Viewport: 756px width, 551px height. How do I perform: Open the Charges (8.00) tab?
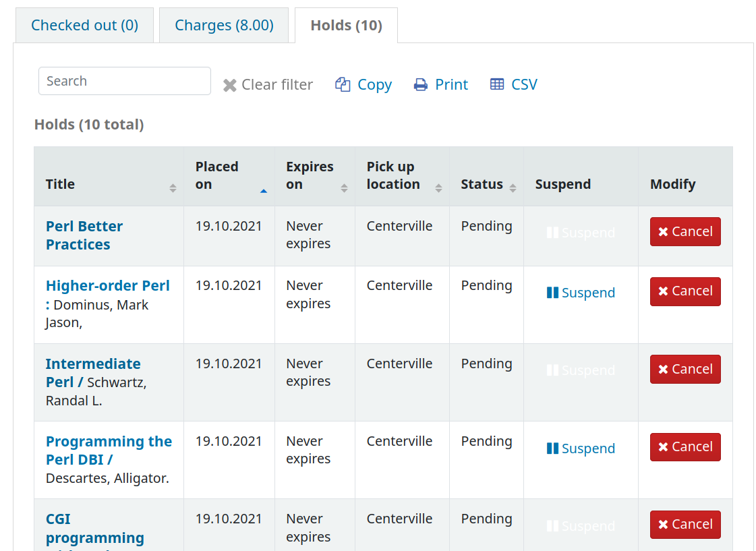[224, 26]
